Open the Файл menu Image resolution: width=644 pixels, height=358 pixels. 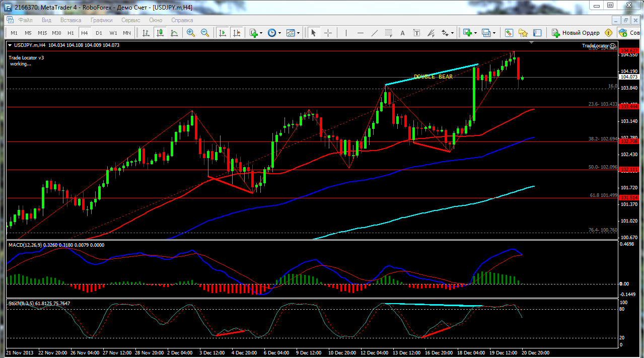[x=25, y=20]
